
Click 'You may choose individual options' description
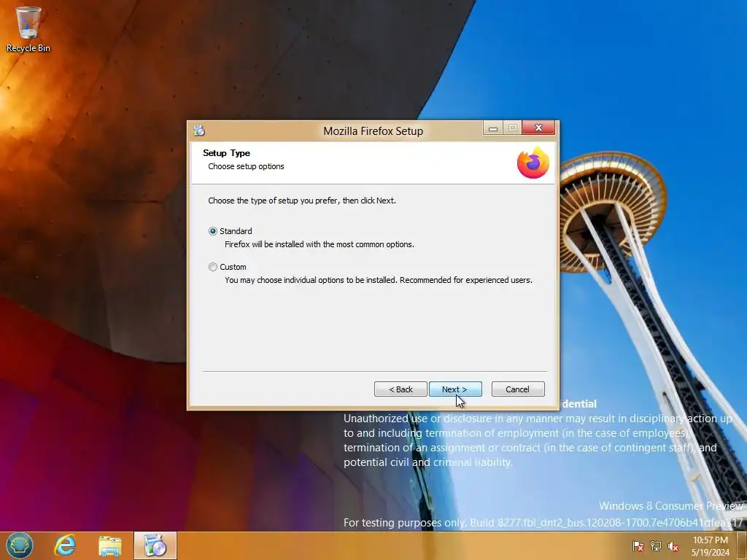point(379,280)
